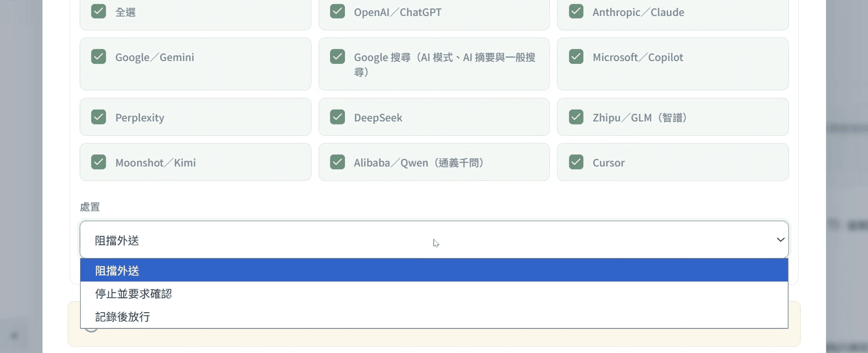Screen dimensions: 868x353
Task: Disable the Perplexity checkbox
Action: (x=99, y=117)
